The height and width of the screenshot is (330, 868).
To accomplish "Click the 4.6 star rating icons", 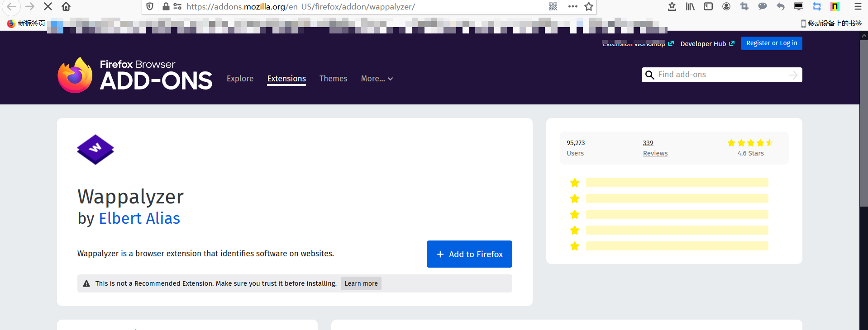I will click(x=750, y=143).
